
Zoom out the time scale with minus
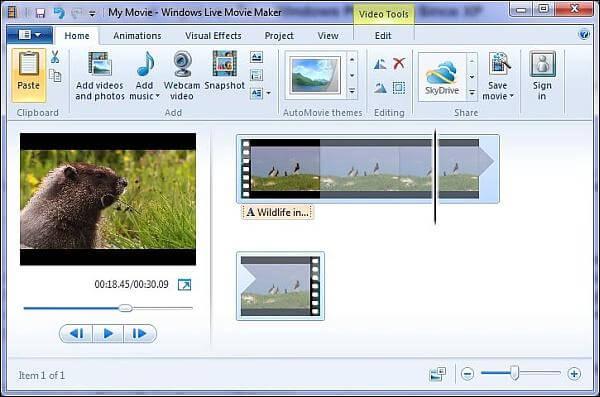(467, 374)
